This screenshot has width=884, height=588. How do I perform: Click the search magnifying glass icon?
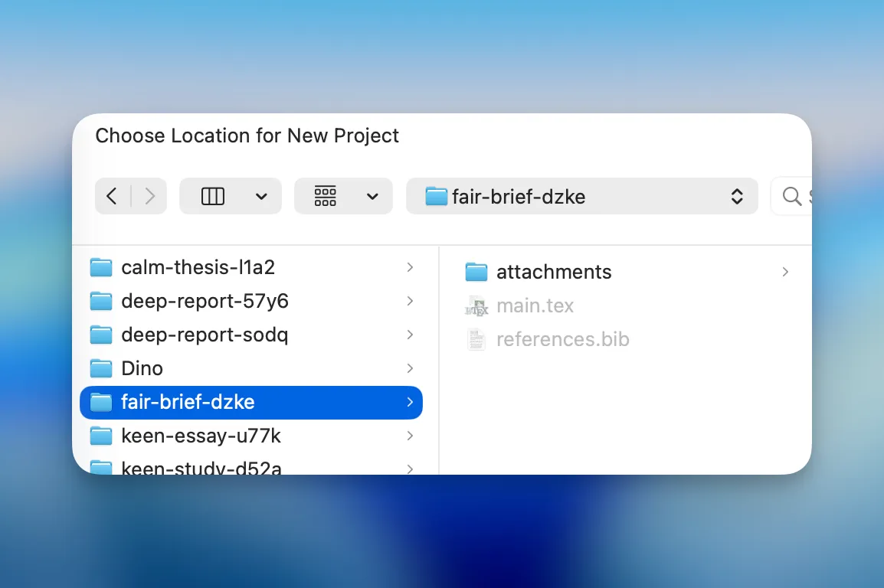tap(792, 196)
